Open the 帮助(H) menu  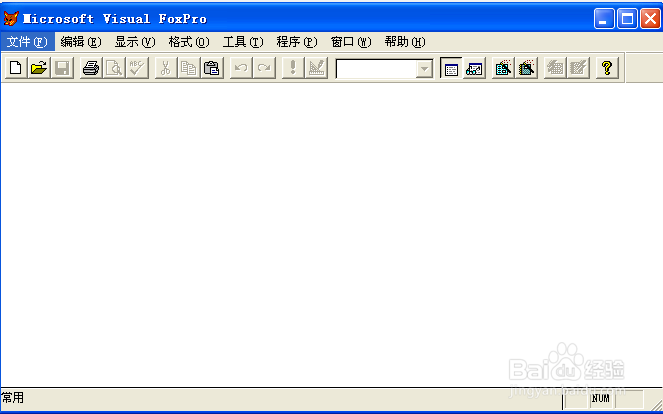[405, 42]
